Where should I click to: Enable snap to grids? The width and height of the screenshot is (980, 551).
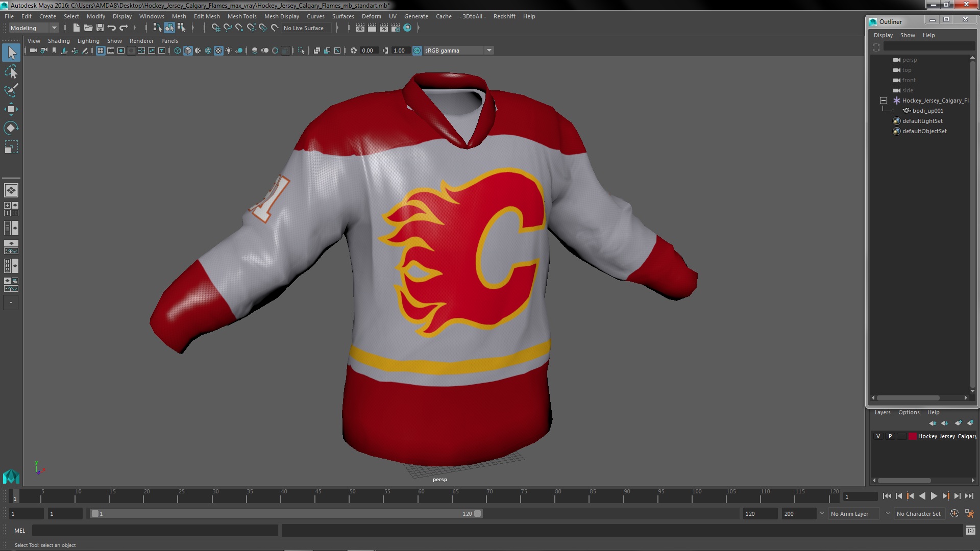[216, 28]
